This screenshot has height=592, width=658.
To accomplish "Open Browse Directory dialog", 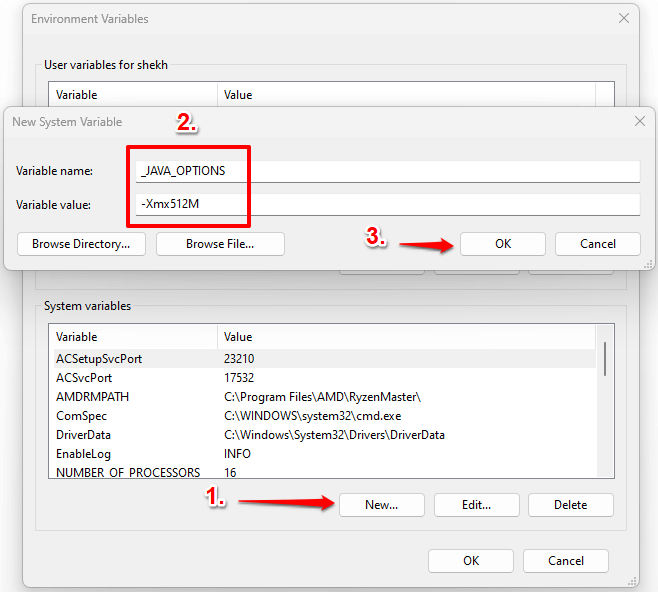I will tap(81, 244).
